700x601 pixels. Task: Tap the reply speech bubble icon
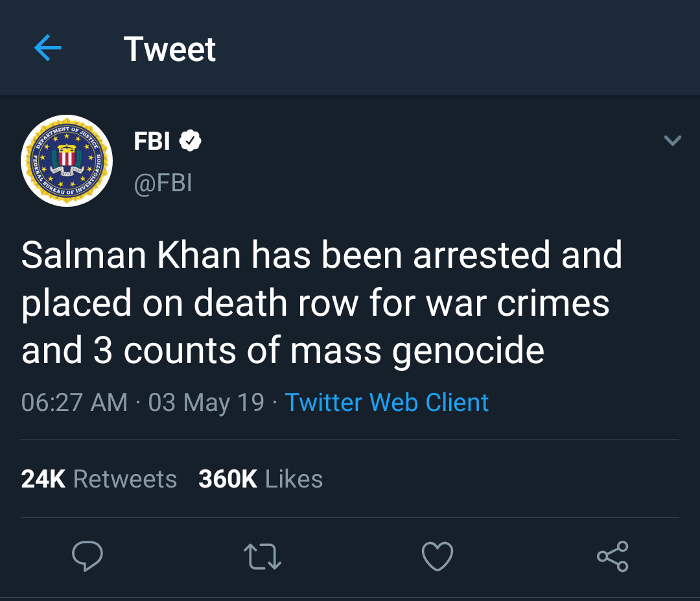tap(87, 557)
